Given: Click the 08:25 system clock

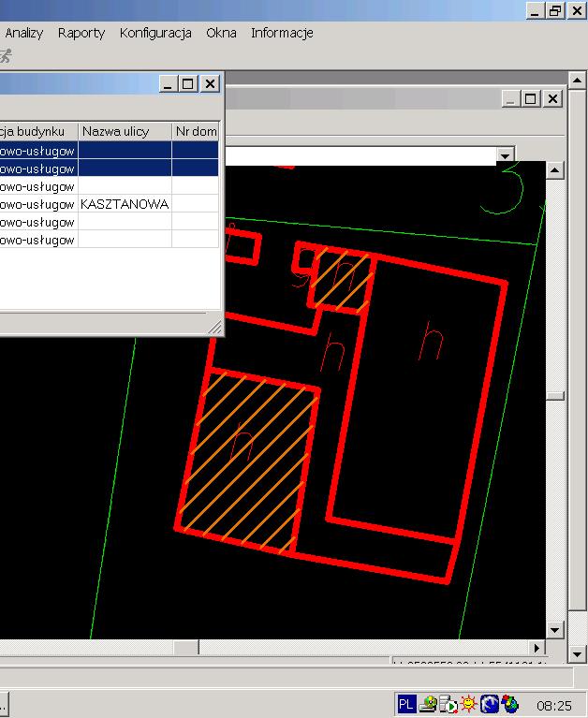Looking at the screenshot, I should point(554,705).
